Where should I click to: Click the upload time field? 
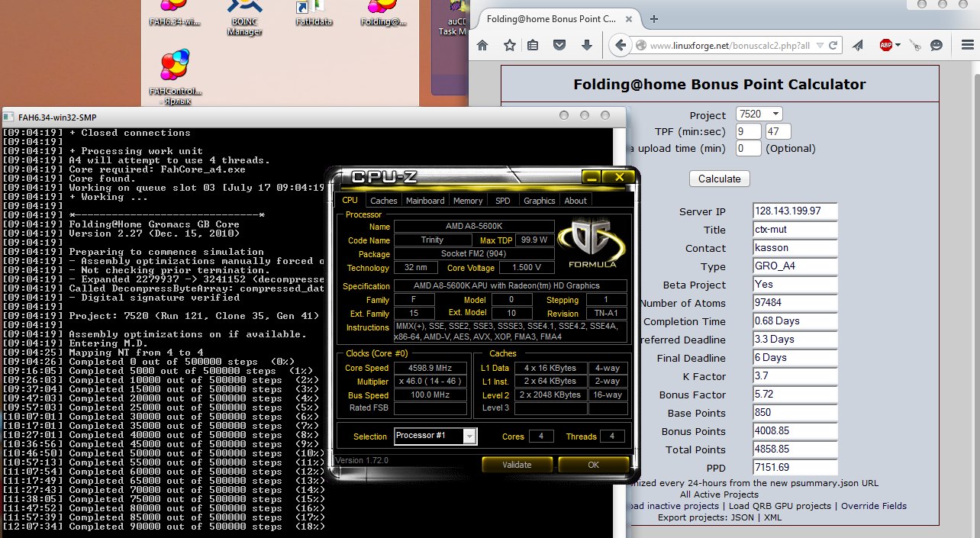click(749, 148)
